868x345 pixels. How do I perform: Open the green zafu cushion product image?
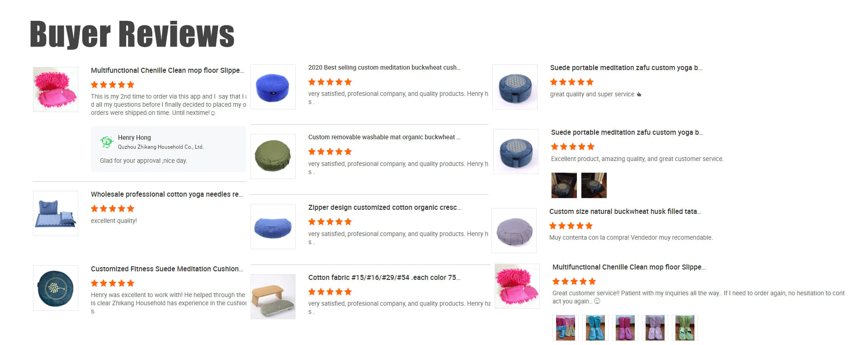tap(273, 156)
